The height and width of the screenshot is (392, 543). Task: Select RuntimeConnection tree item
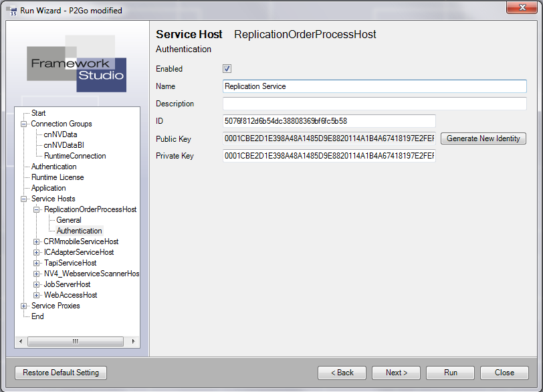pyautogui.click(x=75, y=156)
